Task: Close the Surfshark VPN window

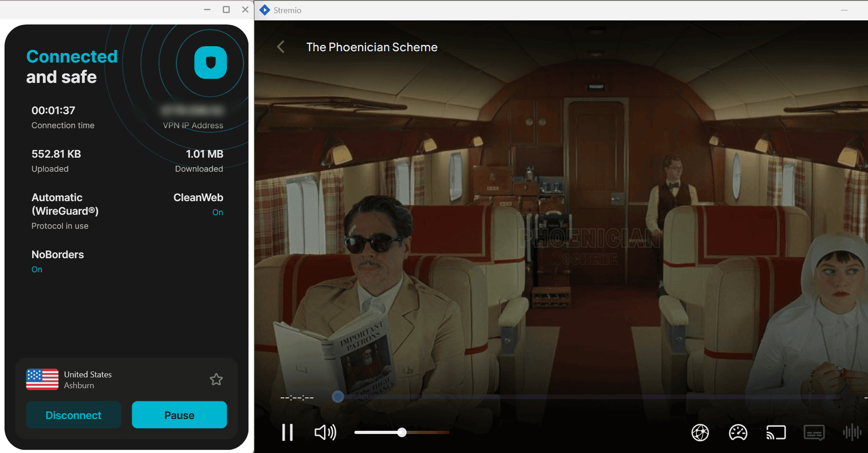Action: coord(245,10)
